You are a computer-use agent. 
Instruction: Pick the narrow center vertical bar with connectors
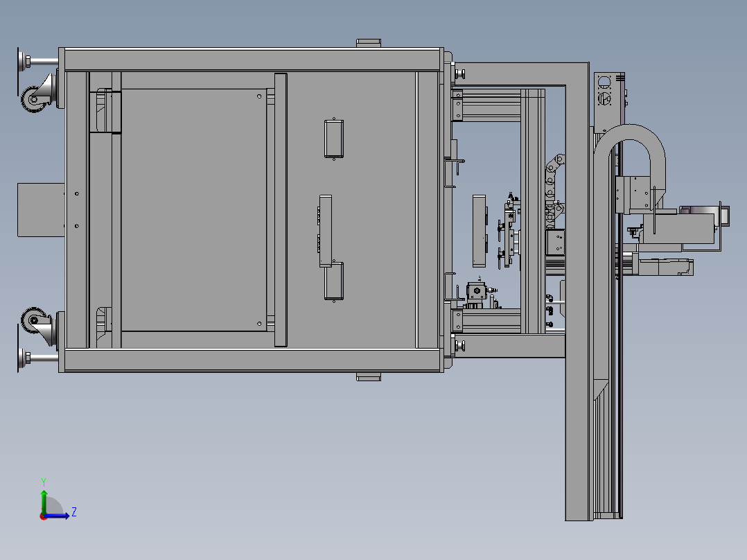pyautogui.click(x=326, y=231)
